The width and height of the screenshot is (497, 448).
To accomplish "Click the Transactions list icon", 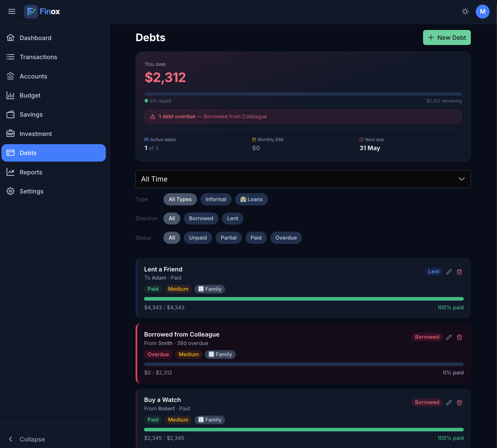I will click(10, 57).
